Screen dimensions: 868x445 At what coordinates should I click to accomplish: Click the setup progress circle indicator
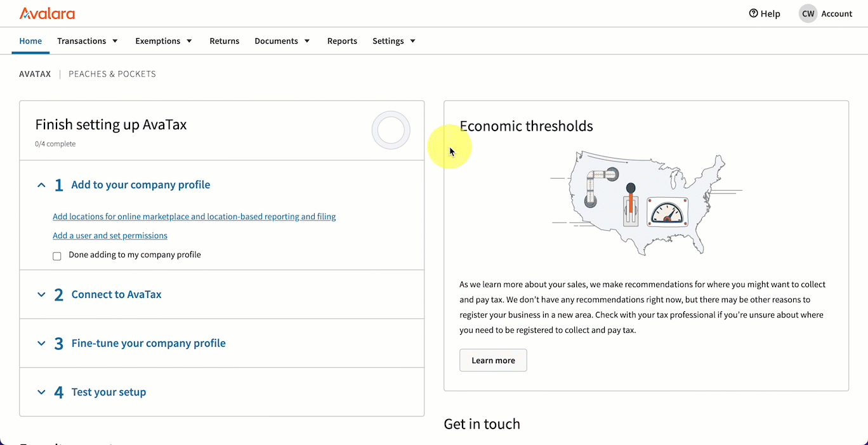391,130
